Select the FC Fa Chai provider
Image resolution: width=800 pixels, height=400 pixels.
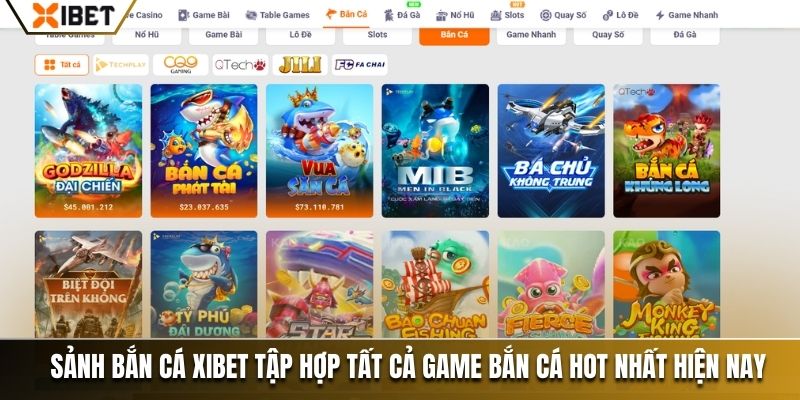pyautogui.click(x=360, y=65)
